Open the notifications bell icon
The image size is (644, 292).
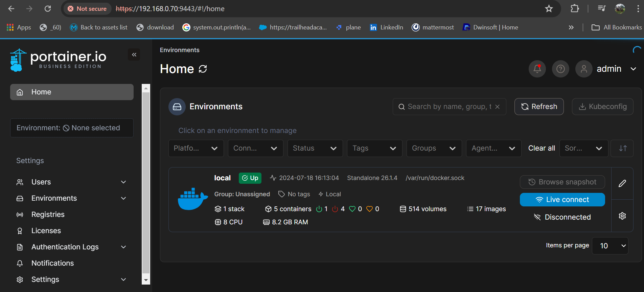coord(537,69)
